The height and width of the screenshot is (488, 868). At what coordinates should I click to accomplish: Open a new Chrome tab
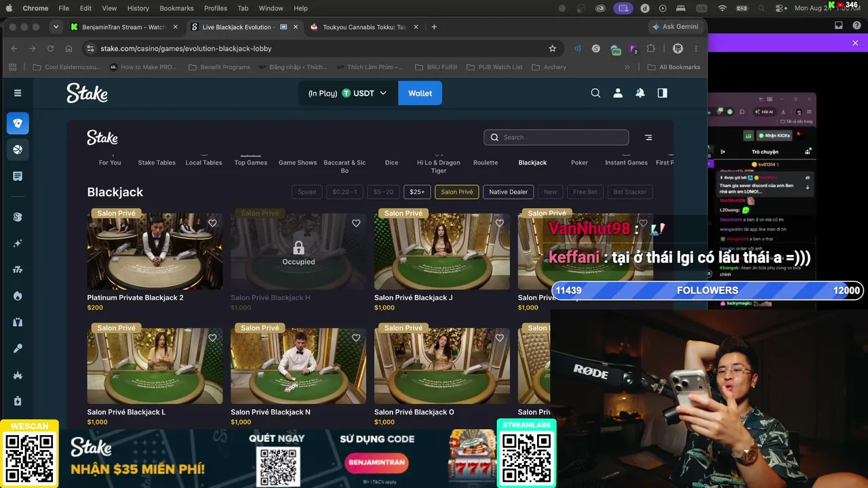pyautogui.click(x=434, y=27)
